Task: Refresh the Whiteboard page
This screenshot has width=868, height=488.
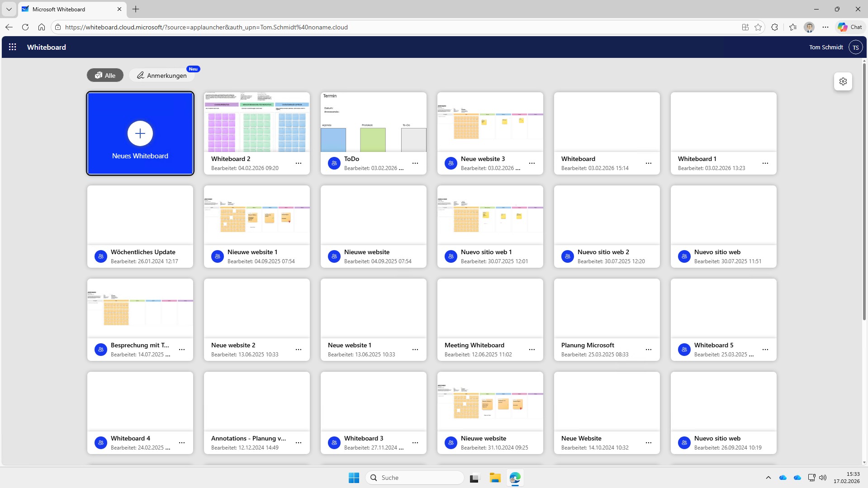Action: (x=25, y=27)
